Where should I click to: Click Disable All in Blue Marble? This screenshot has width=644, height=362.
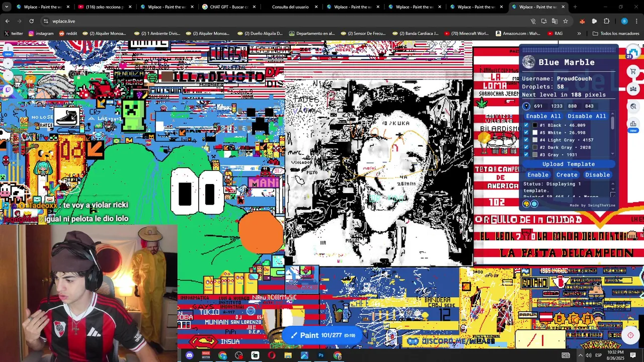(587, 116)
